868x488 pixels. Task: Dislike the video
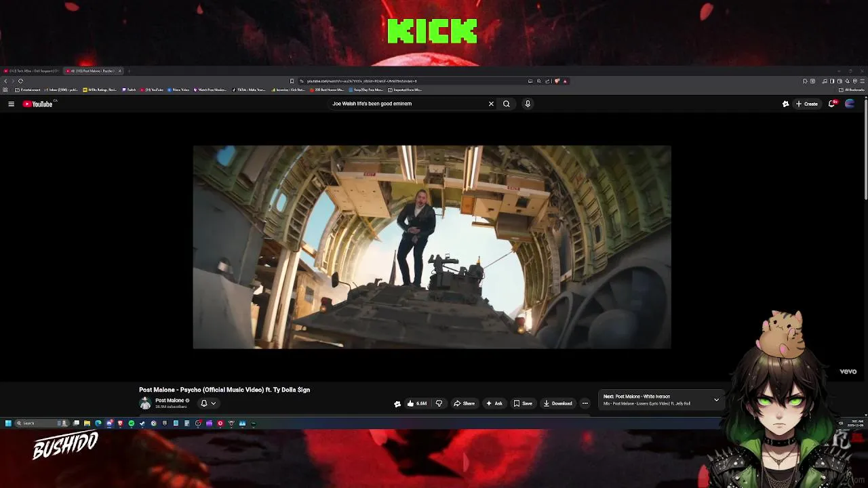point(439,403)
